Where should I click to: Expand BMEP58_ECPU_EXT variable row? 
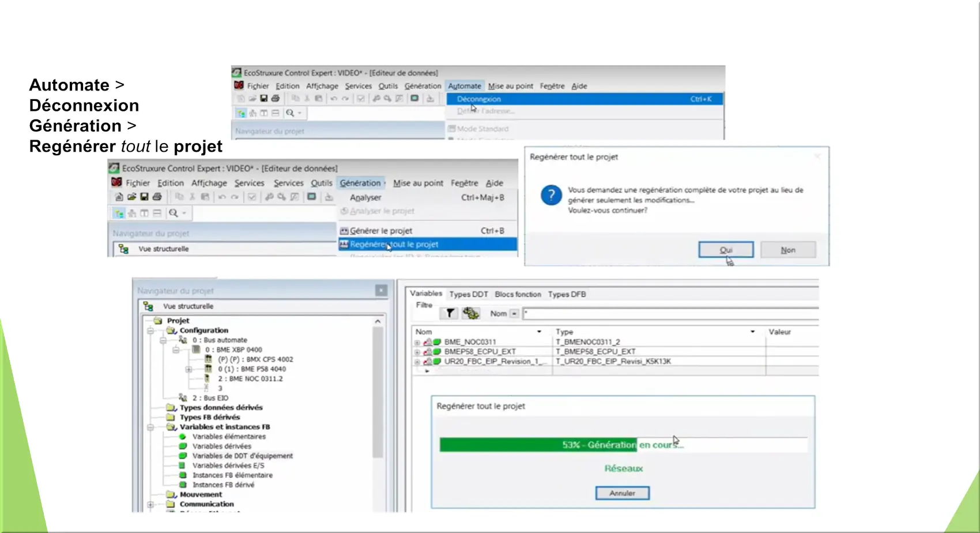pos(417,352)
